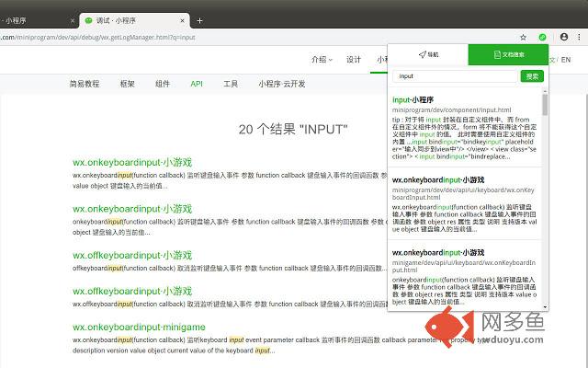Click the bookmark star icon in address bar
Image resolution: width=588 pixels, height=368 pixels.
pos(524,37)
